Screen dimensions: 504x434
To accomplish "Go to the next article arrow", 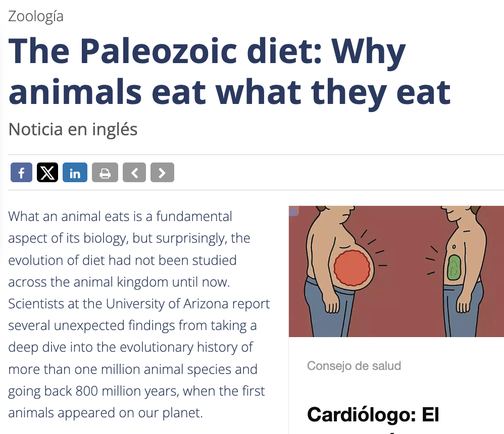I will pyautogui.click(x=162, y=173).
